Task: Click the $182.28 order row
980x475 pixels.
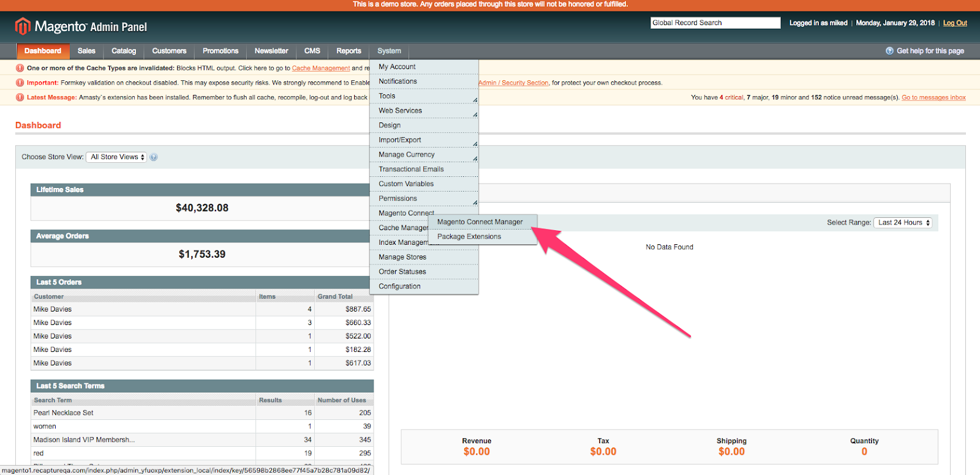Action: click(x=202, y=350)
